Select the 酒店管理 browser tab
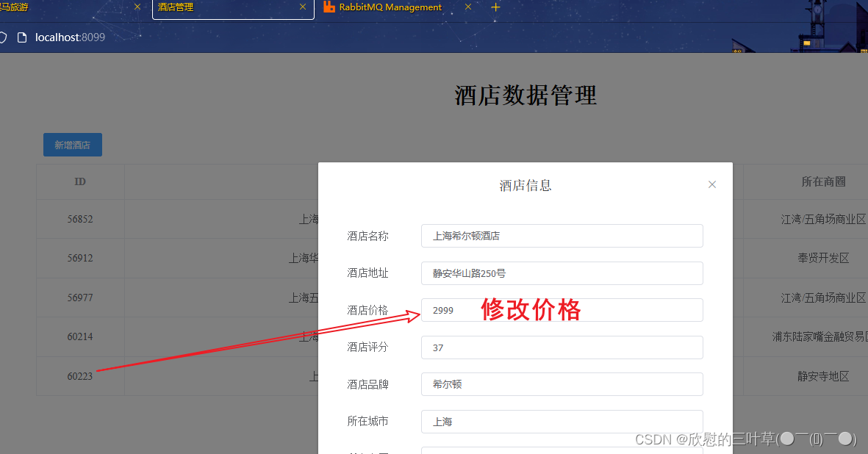Screen dimensions: 868x454 [x=233, y=8]
